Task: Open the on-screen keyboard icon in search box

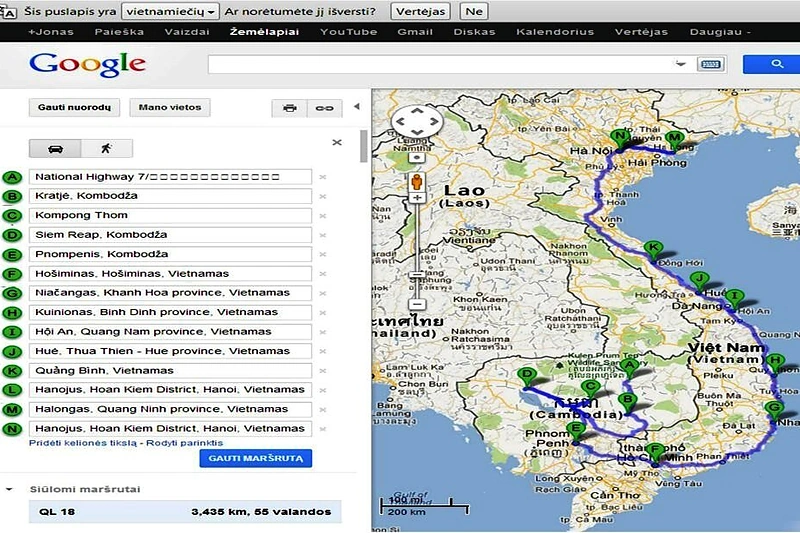Action: point(709,65)
